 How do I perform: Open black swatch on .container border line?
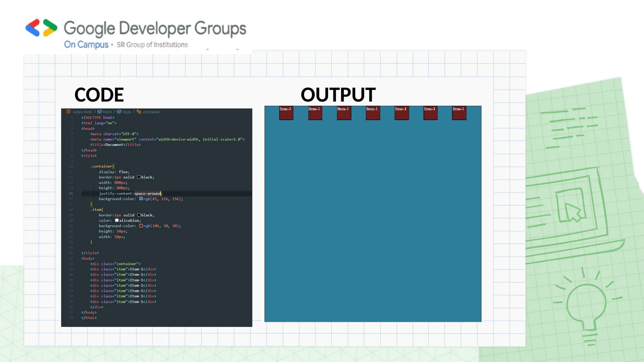[x=139, y=177]
